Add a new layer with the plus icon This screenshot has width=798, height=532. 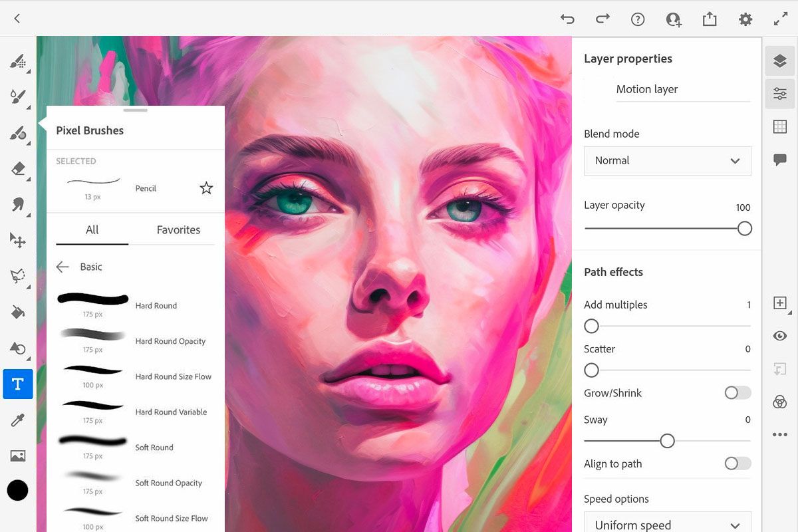[779, 303]
